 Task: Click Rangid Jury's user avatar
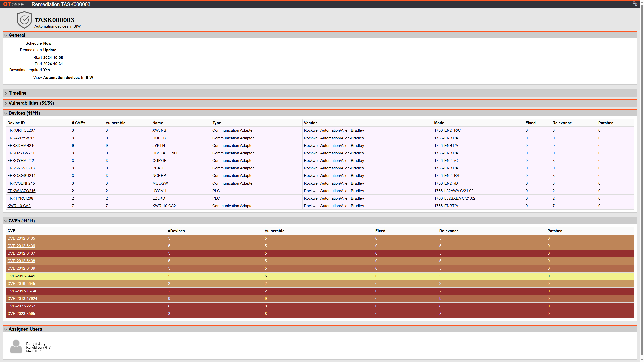(16, 347)
